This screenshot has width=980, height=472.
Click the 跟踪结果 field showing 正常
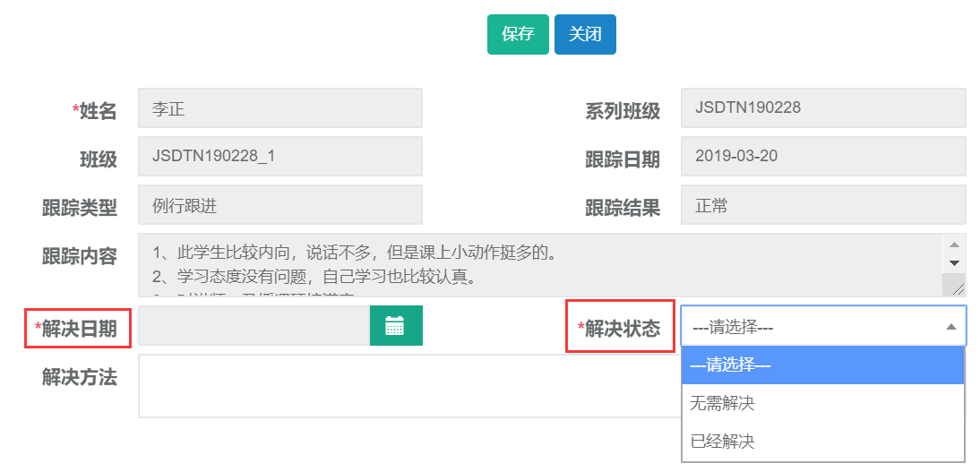point(822,205)
